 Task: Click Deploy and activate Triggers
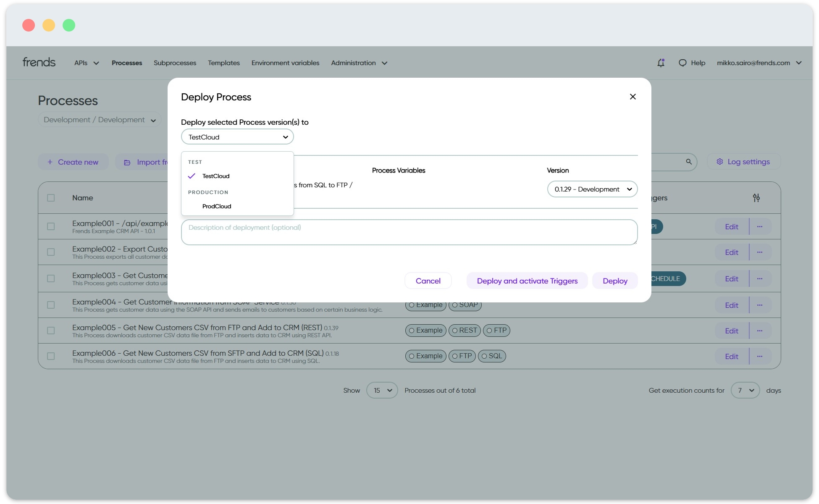tap(527, 281)
